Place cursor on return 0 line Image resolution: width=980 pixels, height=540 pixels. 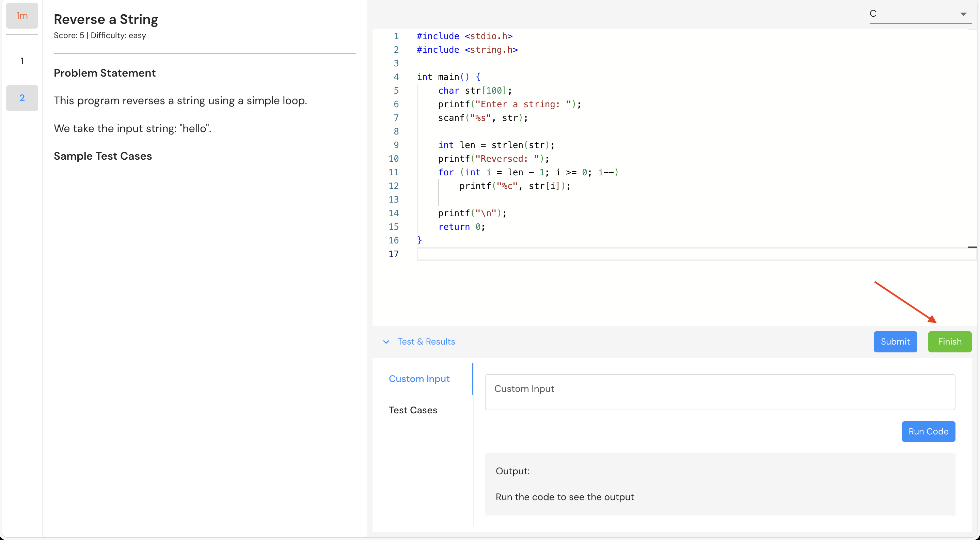pyautogui.click(x=461, y=227)
